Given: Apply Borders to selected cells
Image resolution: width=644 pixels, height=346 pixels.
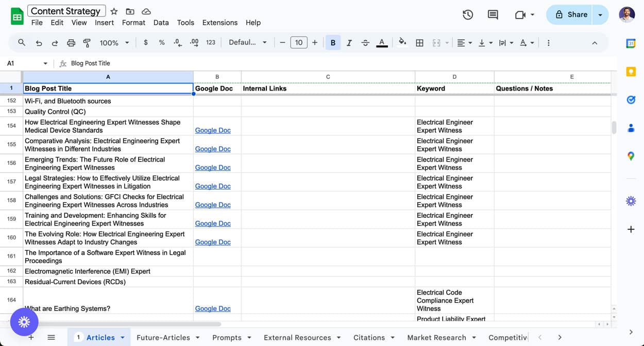Looking at the screenshot, I should [x=419, y=42].
